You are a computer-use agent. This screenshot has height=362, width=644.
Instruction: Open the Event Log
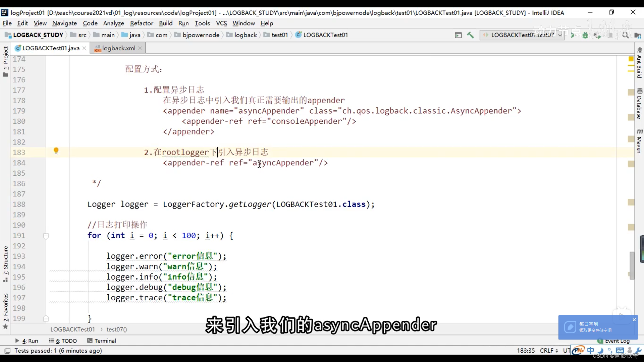pos(613,341)
